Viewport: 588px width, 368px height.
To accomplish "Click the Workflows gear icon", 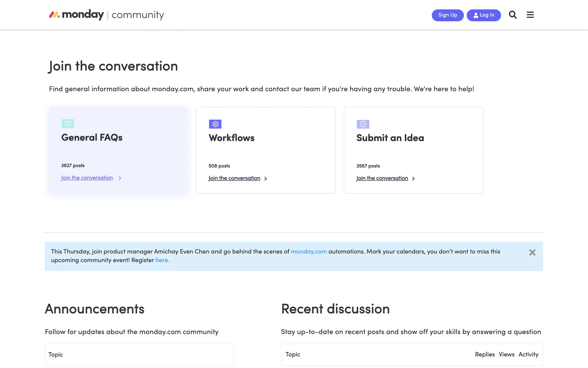I will (x=215, y=124).
